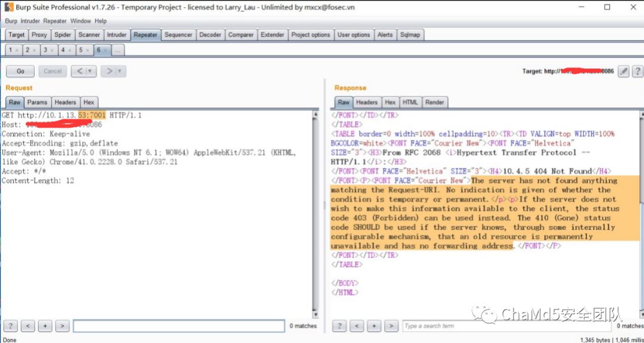Go forward in request history
Screen dimensions: 644x343
coord(109,71)
